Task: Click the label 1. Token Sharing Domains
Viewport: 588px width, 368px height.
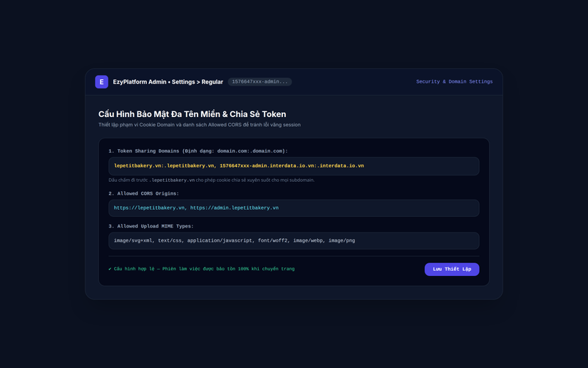Action: tap(198, 151)
